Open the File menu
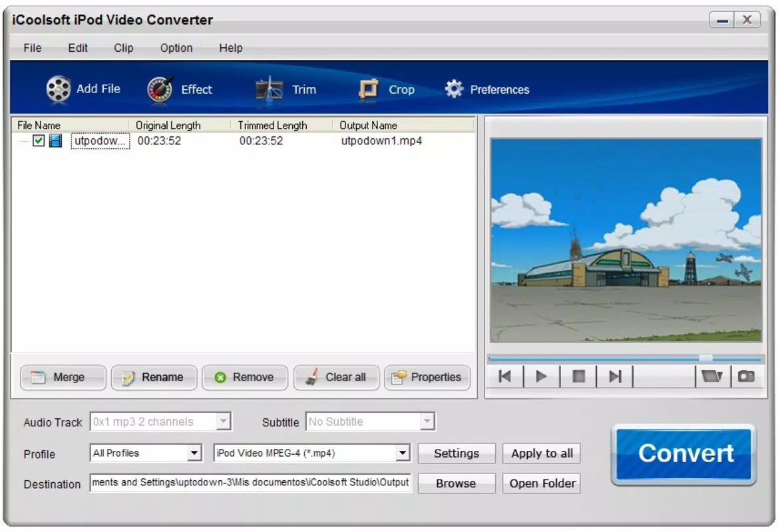The width and height of the screenshot is (780, 532). coord(33,48)
